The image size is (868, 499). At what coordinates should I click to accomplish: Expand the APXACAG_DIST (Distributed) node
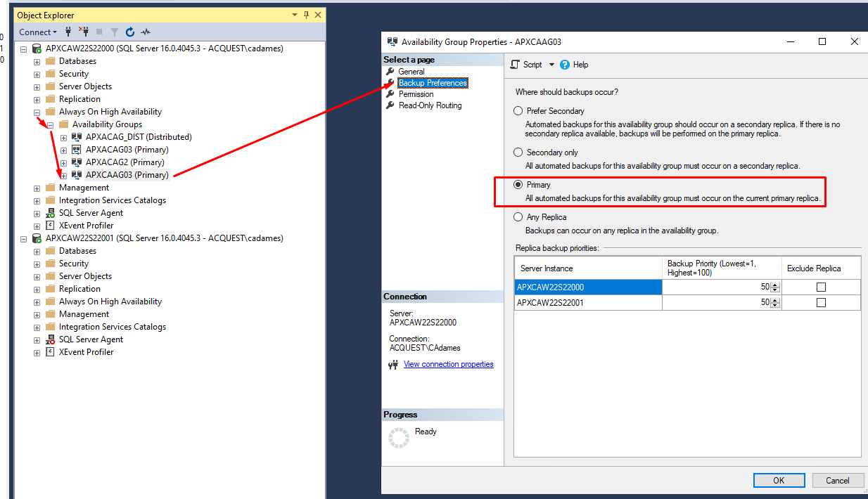coord(64,138)
